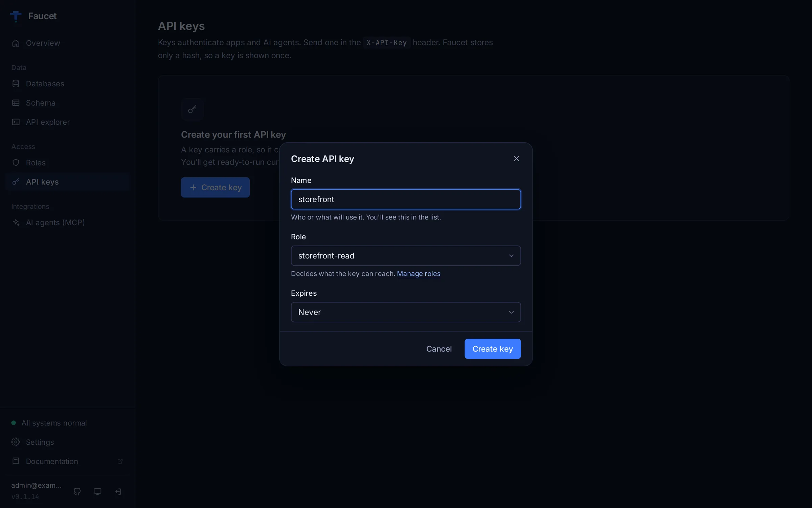Image resolution: width=812 pixels, height=508 pixels.
Task: Navigate to Roles
Action: click(67, 163)
